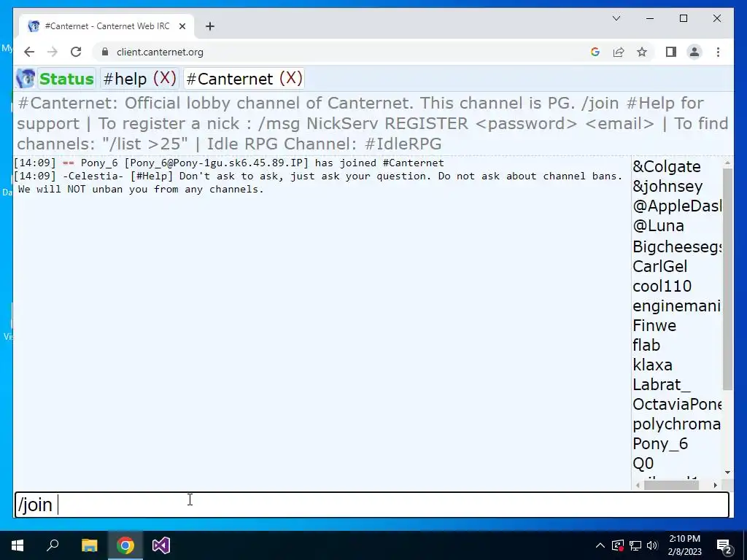Select user Finwe in nick list
747x560 pixels.
click(654, 326)
